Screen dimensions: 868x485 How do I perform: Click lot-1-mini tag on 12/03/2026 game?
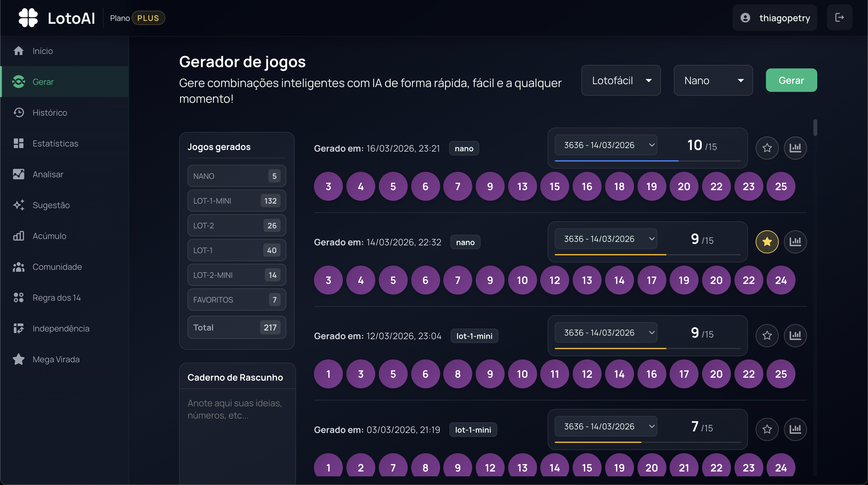(x=474, y=336)
